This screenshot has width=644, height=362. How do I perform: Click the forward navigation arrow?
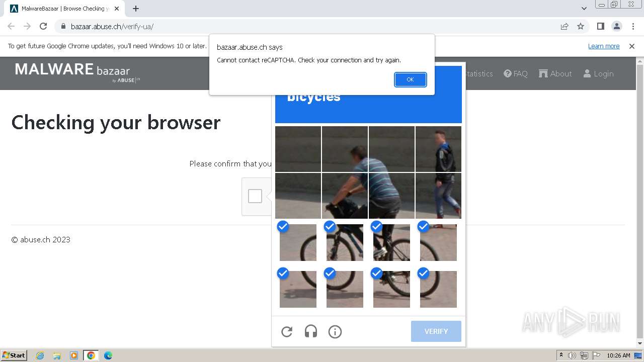coord(27,26)
